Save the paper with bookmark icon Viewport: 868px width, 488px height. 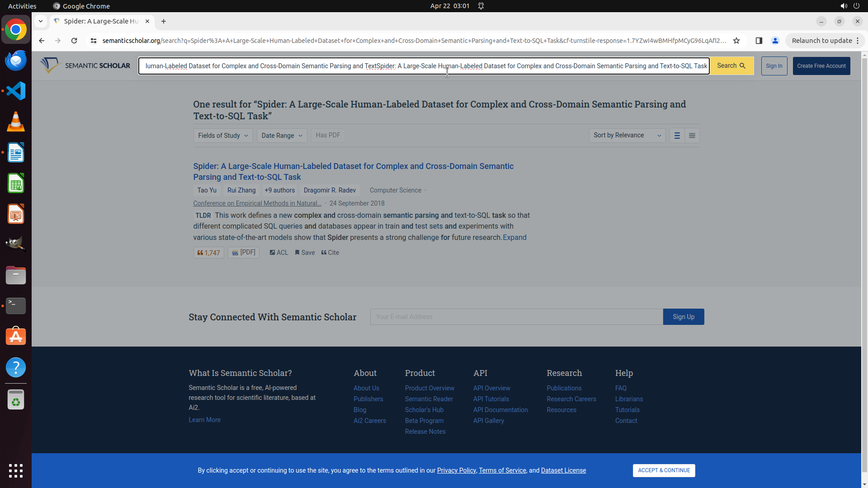click(305, 253)
